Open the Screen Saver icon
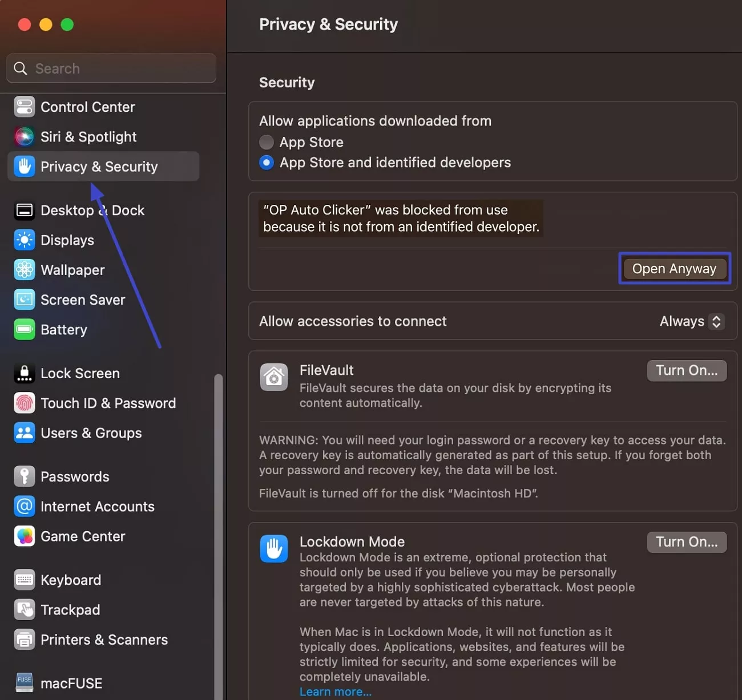Viewport: 742px width, 700px height. [x=25, y=300]
